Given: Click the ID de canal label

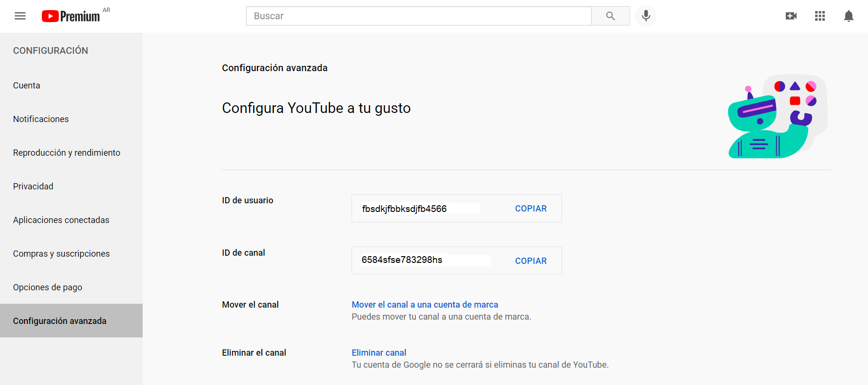Looking at the screenshot, I should pyautogui.click(x=244, y=253).
